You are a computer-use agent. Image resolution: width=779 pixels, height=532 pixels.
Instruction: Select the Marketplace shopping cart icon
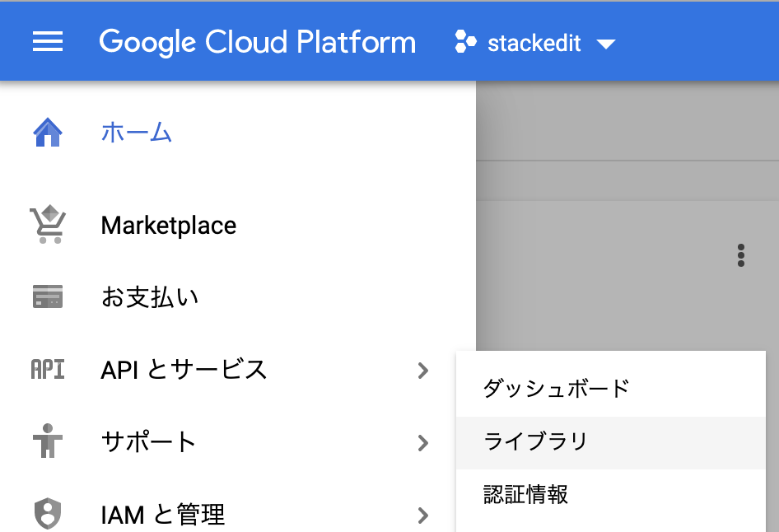48,224
